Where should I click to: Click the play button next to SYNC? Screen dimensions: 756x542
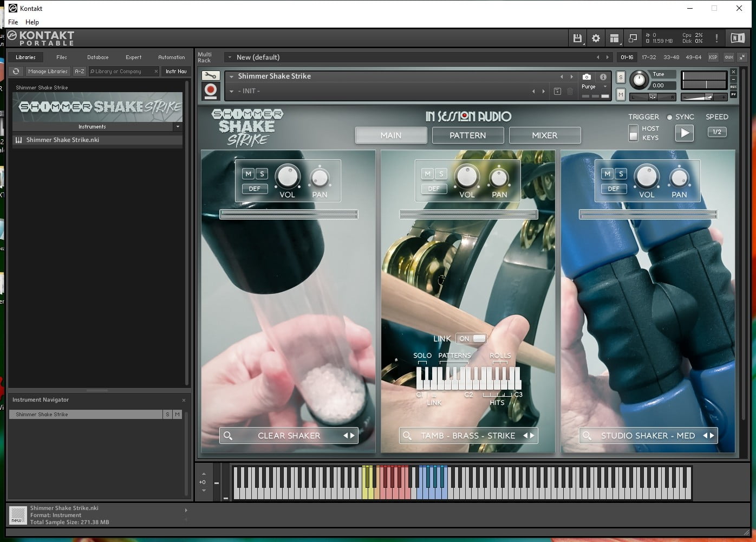coord(685,133)
